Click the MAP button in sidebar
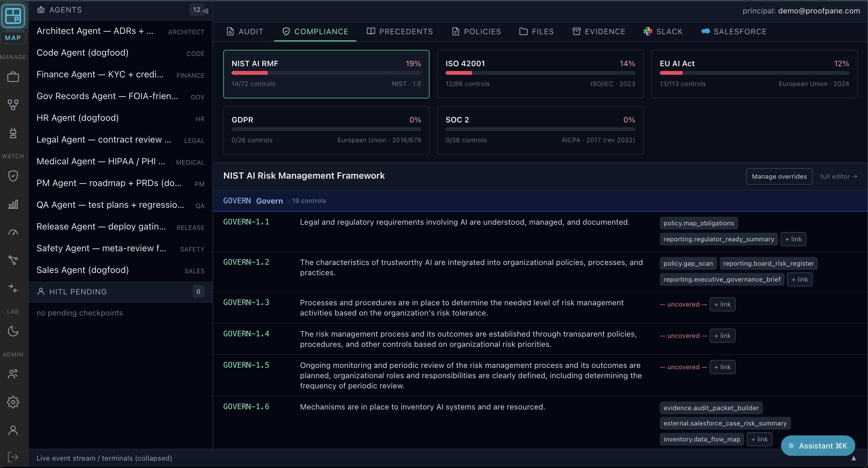The height and width of the screenshot is (468, 868). click(13, 38)
